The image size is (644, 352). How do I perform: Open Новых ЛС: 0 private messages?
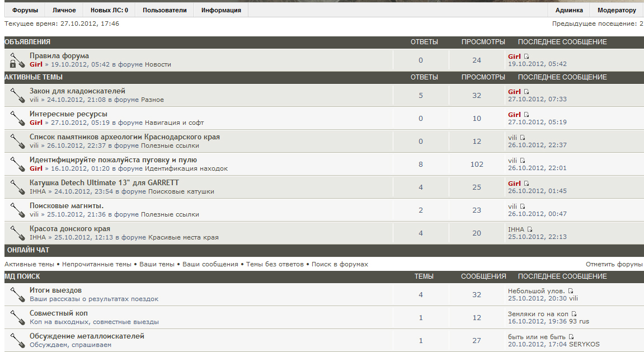109,10
